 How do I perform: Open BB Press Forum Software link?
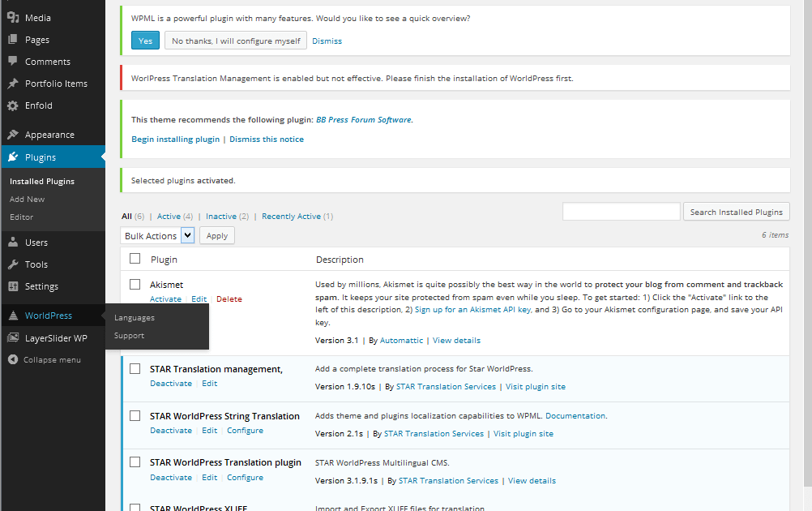pos(364,120)
